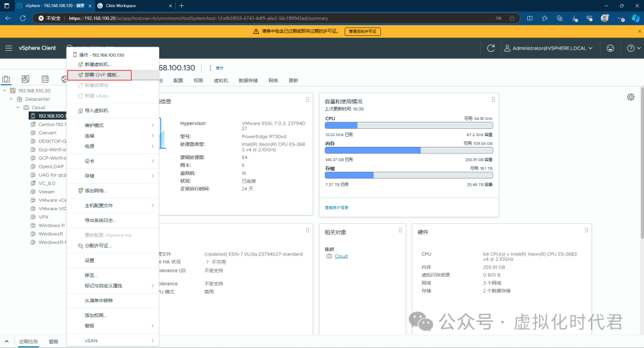Click the 查看统计信息 link
Viewport: 644px width, 348px height.
[336, 208]
